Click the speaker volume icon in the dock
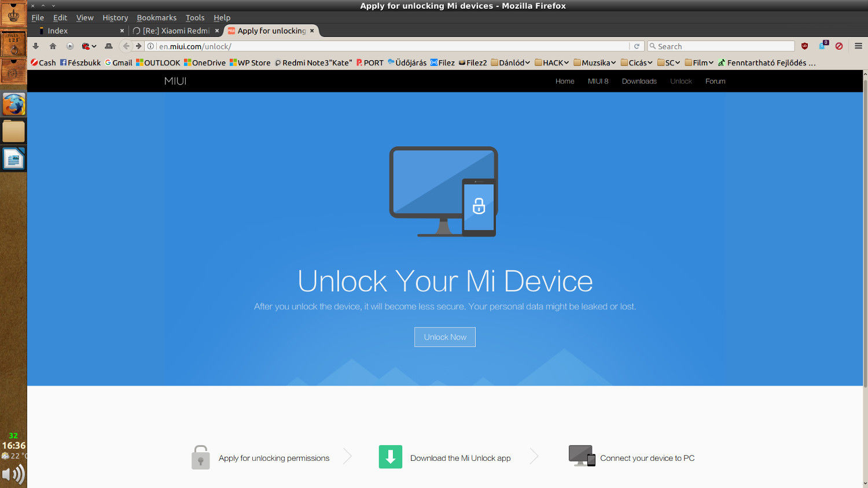This screenshot has height=488, width=868. pos(13,475)
